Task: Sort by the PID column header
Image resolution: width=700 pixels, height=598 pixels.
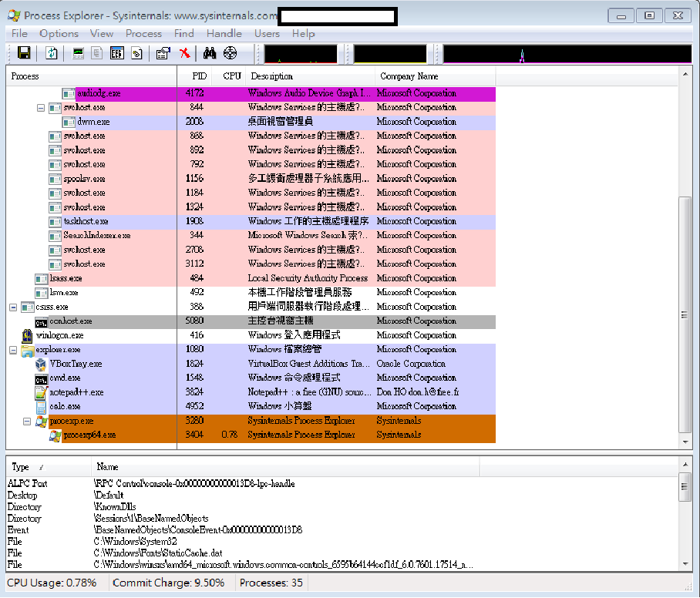Action: click(194, 76)
